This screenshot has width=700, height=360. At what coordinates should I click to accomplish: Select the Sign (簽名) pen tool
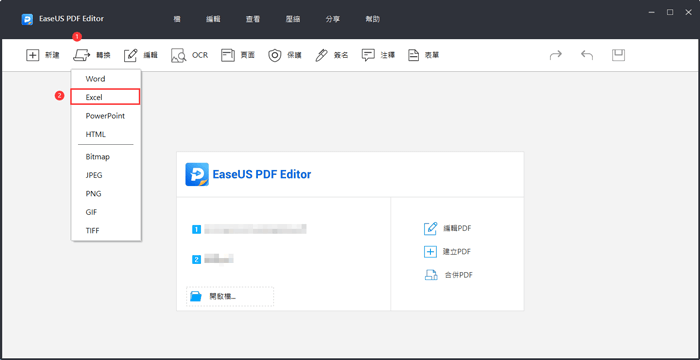click(x=331, y=55)
